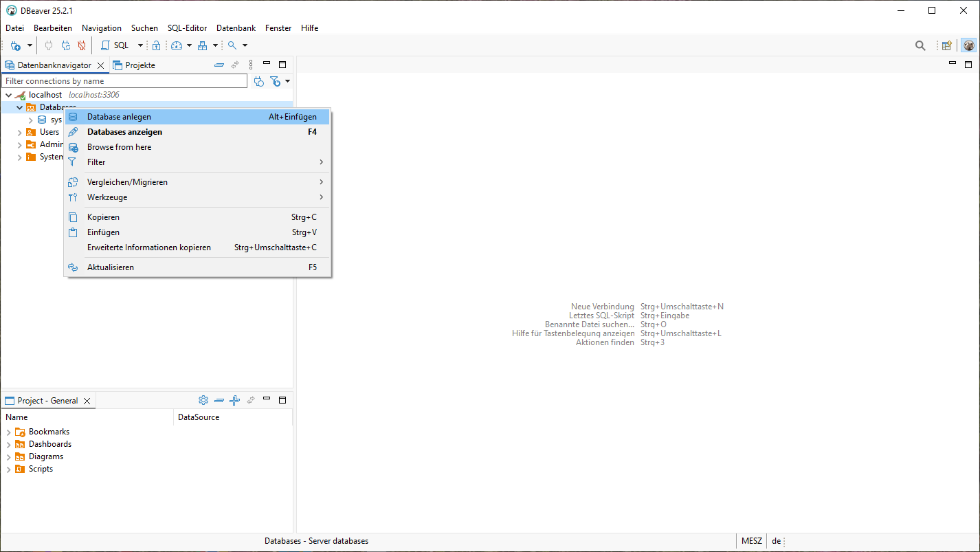Open the navigator filter settings dropdown arrow
This screenshot has width=980, height=552.
(x=287, y=81)
